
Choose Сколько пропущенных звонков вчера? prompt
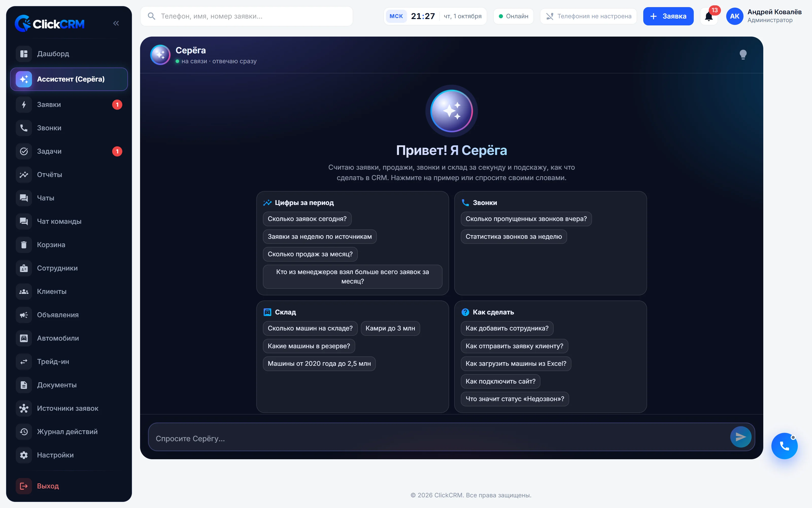click(526, 219)
